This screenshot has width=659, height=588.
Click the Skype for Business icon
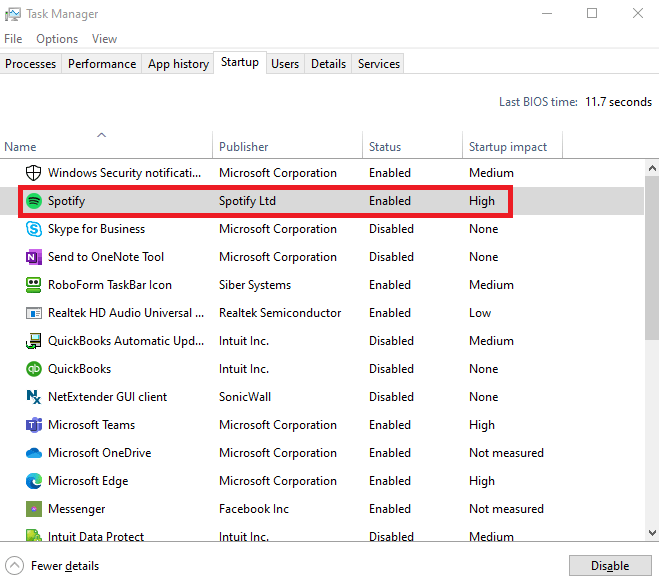(34, 229)
